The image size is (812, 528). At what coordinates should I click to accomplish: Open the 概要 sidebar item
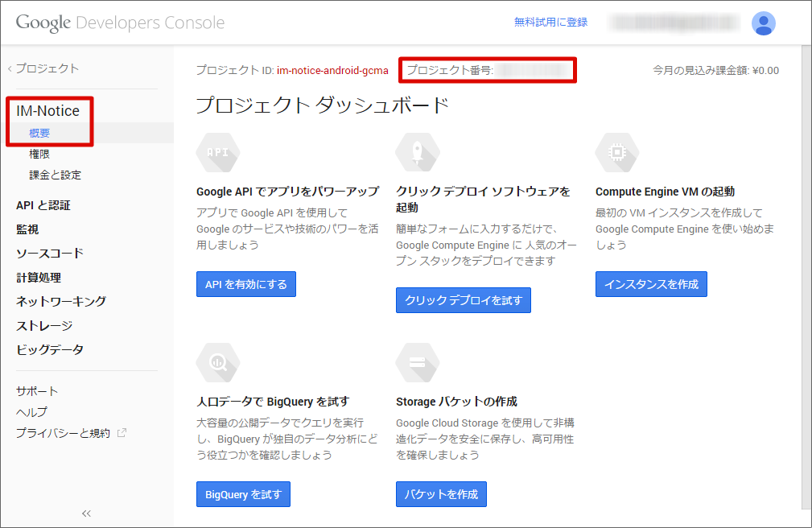point(39,133)
